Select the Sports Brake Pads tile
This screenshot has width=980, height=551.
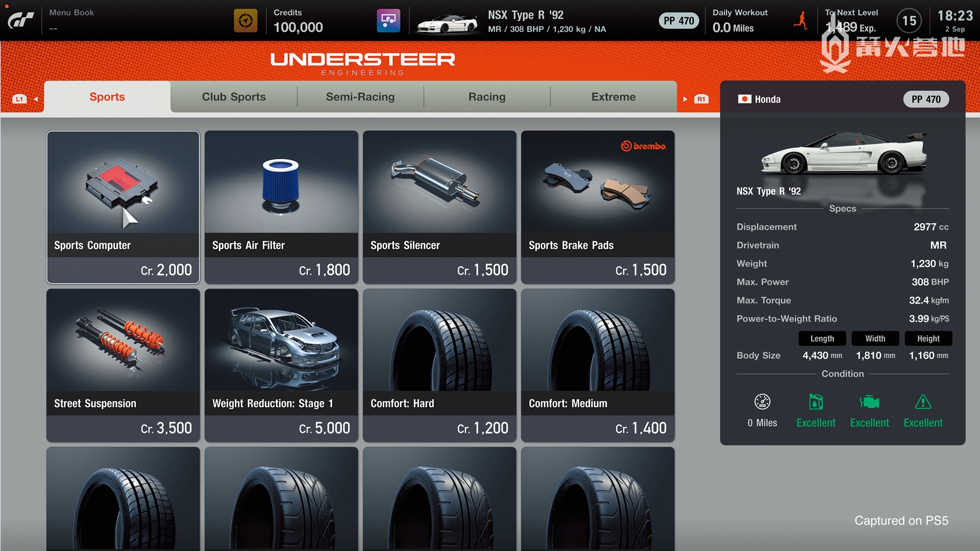(598, 207)
